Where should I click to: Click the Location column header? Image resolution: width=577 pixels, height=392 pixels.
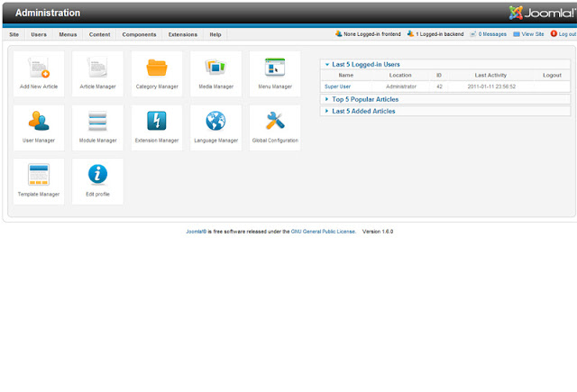(x=400, y=75)
